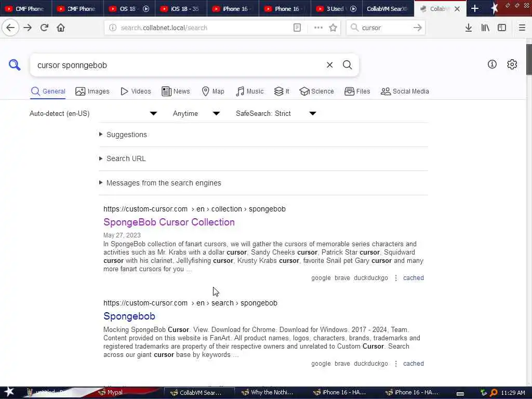Screen dimensions: 532x399
Task: Open the Anytime time range dropdown
Action: tap(196, 113)
